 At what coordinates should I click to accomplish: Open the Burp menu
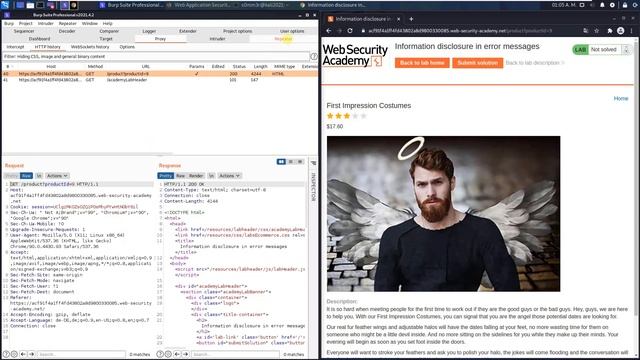pos(9,24)
